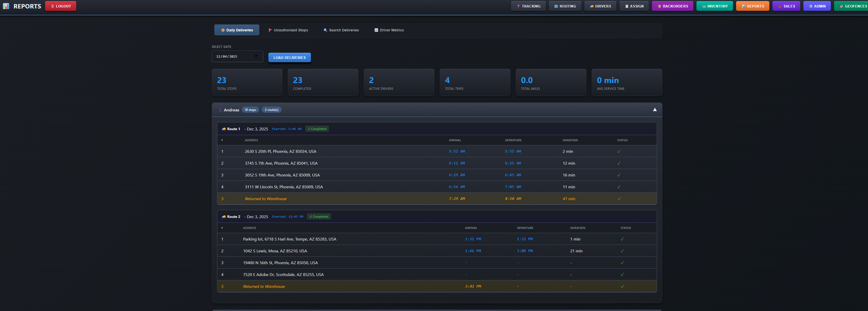Screen dimensions: 868x311
Task: Open the Sales page
Action: [x=786, y=6]
